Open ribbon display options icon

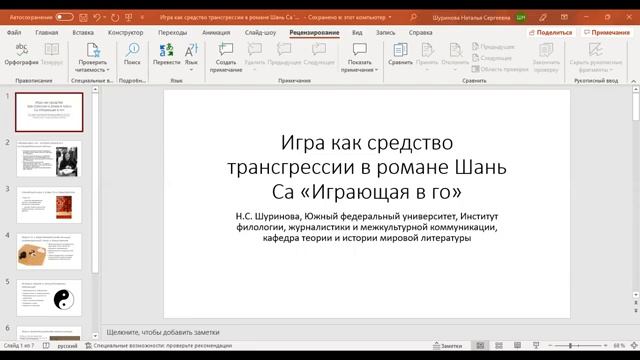point(564,18)
